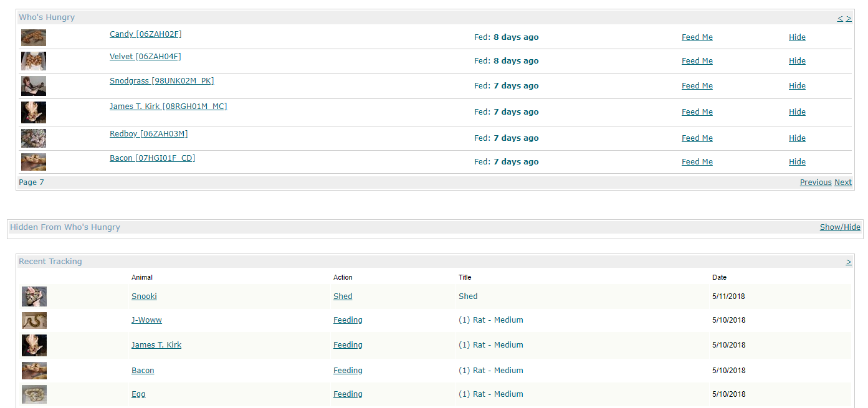
Task: Click Velvet's thumbnail in Who's Hungry
Action: 34,61
